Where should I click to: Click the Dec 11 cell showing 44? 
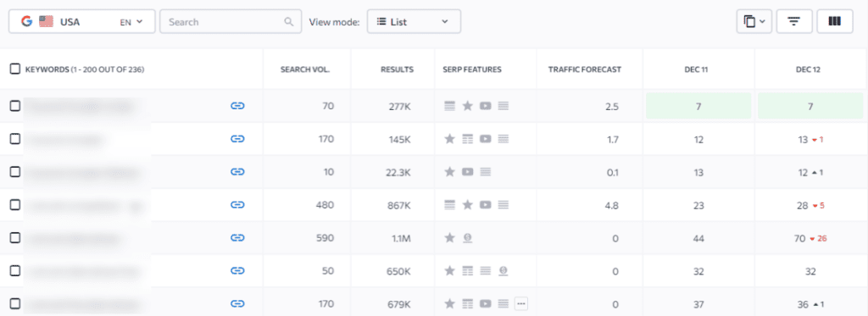pyautogui.click(x=698, y=238)
